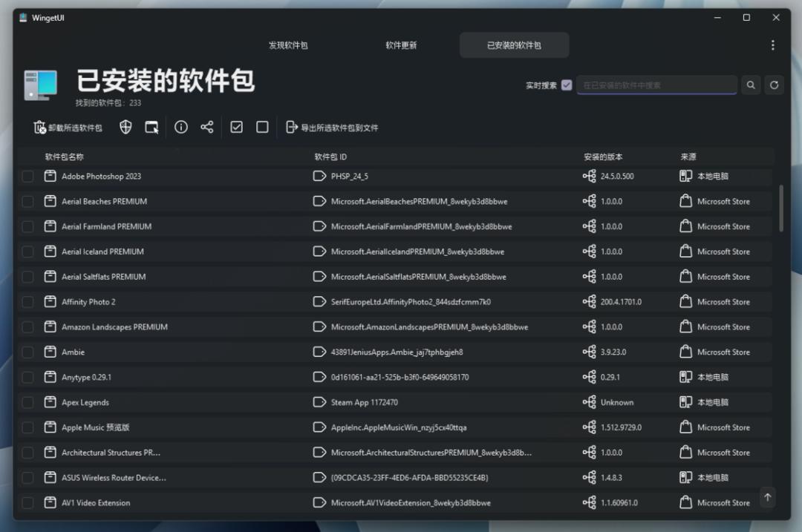Click the ID Microsoft.AV1VideoExtension_8wekyb3d8bbwe
Screen dimensions: 802x532
point(411,503)
